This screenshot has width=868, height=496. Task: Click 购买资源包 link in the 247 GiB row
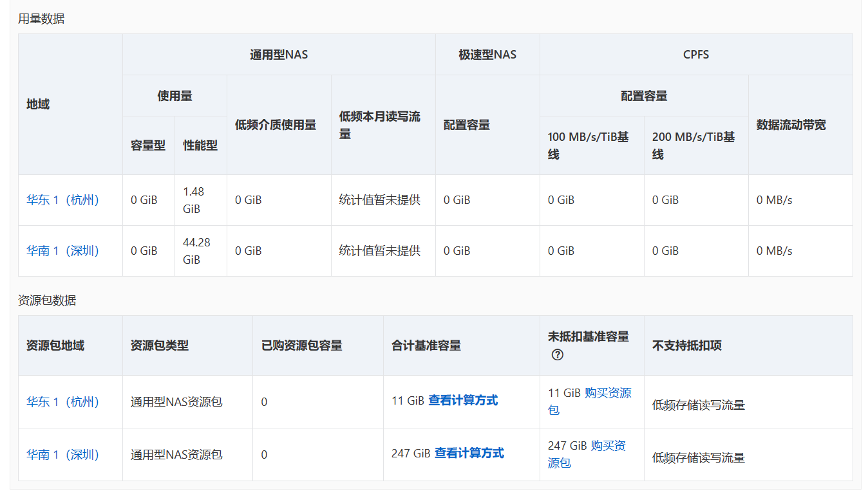coord(587,454)
